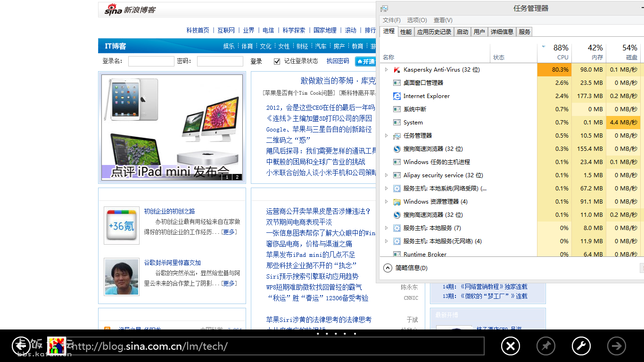The height and width of the screenshot is (362, 644).
Task: Open the 选项(O) menu
Action: pyautogui.click(x=417, y=20)
